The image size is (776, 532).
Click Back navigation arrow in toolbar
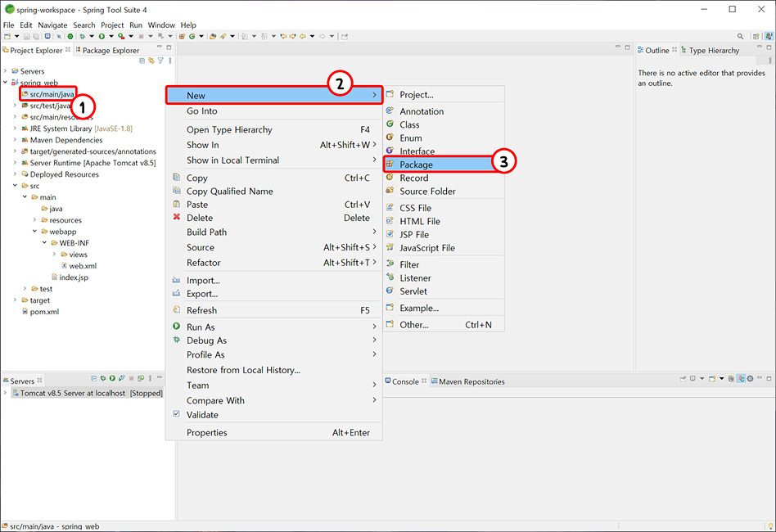point(302,36)
